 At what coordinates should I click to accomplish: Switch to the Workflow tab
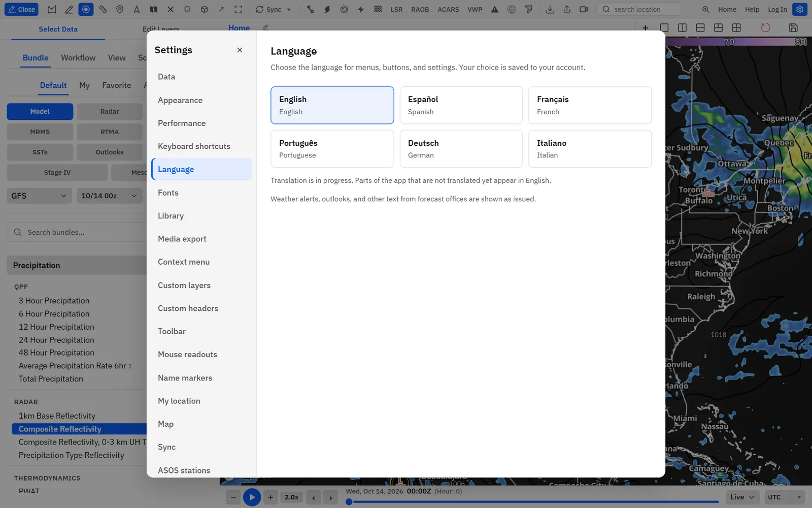78,58
